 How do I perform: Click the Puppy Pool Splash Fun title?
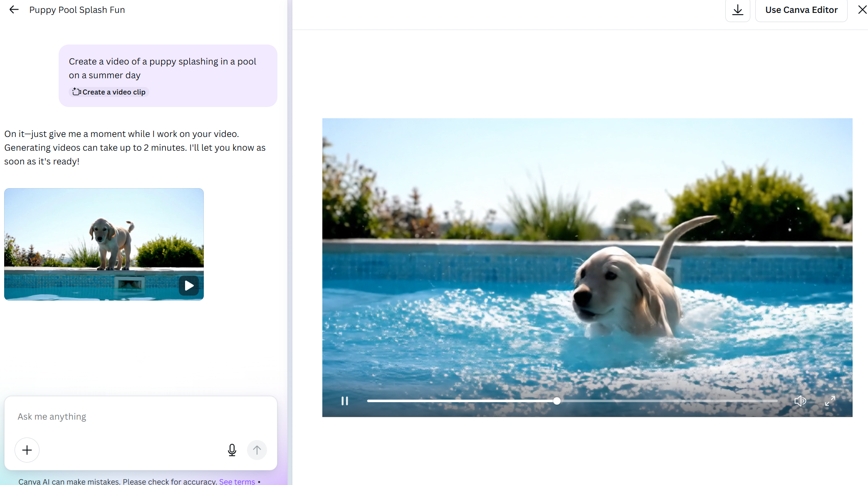coord(77,10)
